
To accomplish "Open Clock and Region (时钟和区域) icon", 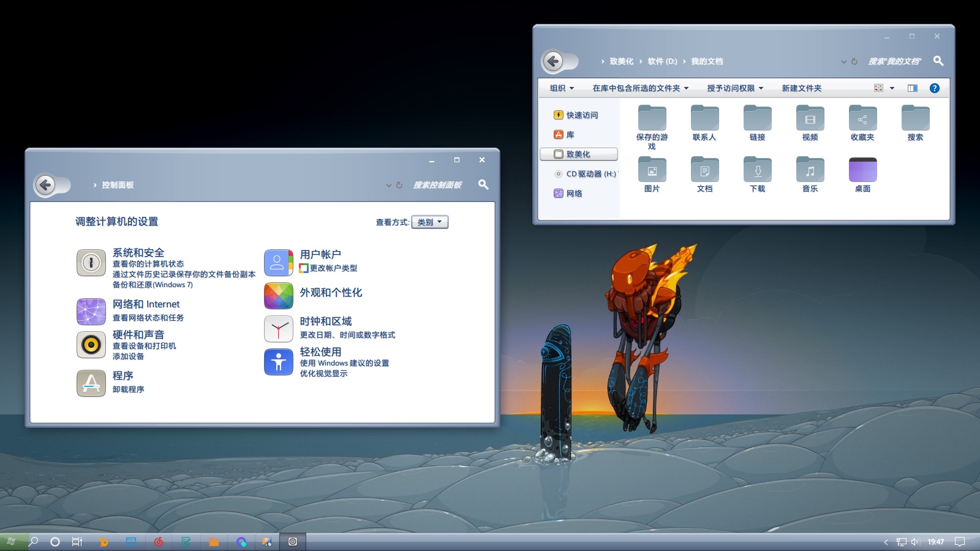I will coord(279,329).
